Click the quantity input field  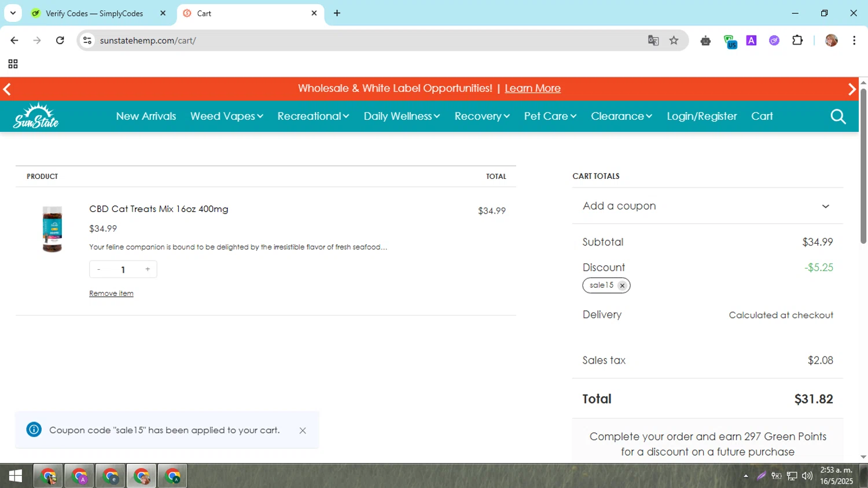click(123, 270)
